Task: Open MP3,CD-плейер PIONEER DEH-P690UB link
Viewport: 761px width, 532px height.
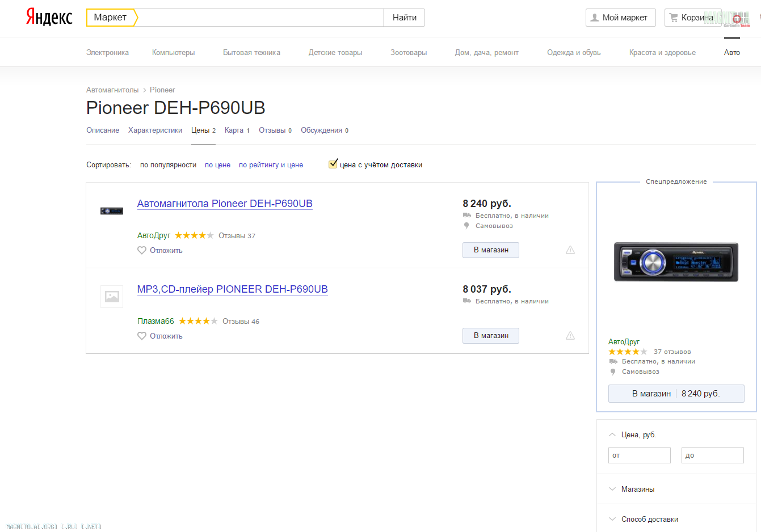Action: click(233, 289)
